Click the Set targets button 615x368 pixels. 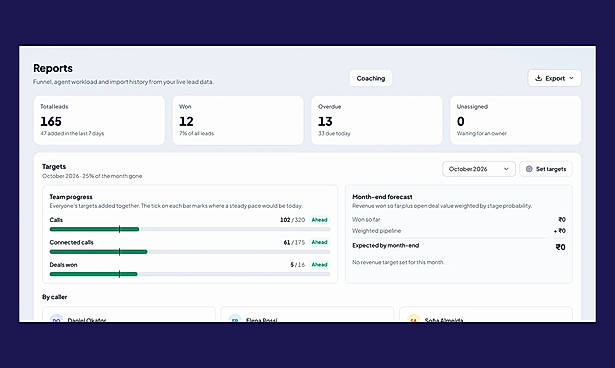546,169
